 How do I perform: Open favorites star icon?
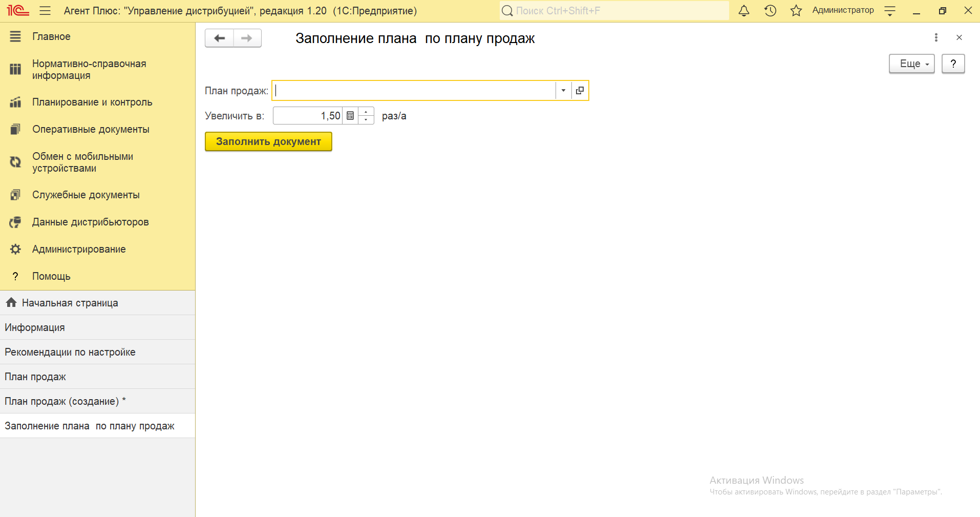pyautogui.click(x=796, y=11)
